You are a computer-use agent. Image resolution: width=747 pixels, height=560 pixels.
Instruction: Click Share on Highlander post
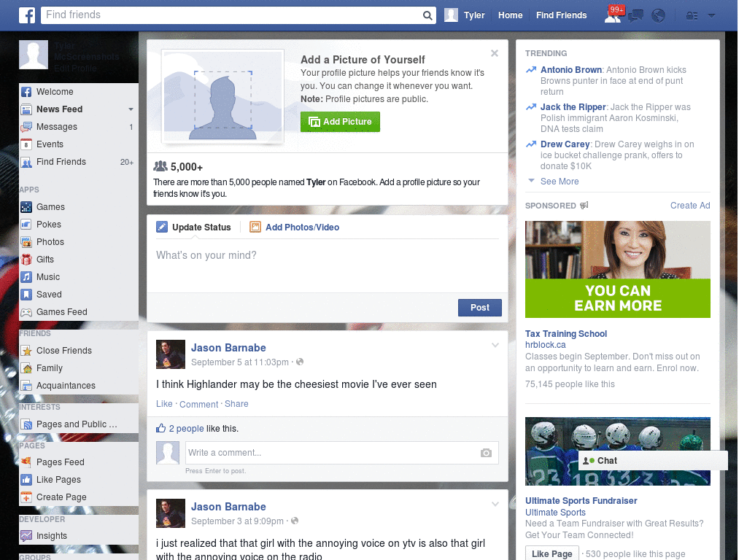pyautogui.click(x=236, y=404)
